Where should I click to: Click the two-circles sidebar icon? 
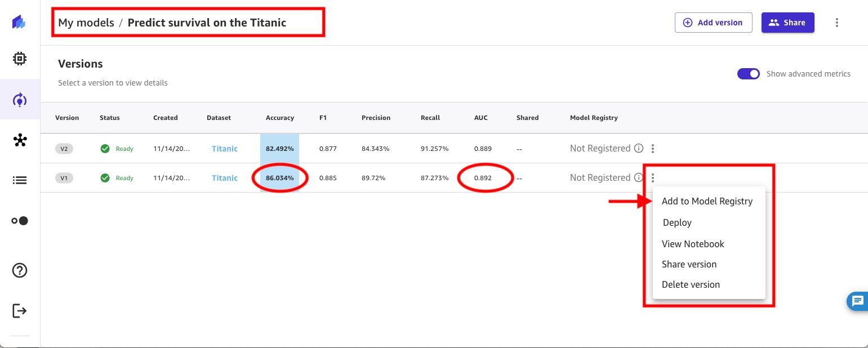coord(20,221)
